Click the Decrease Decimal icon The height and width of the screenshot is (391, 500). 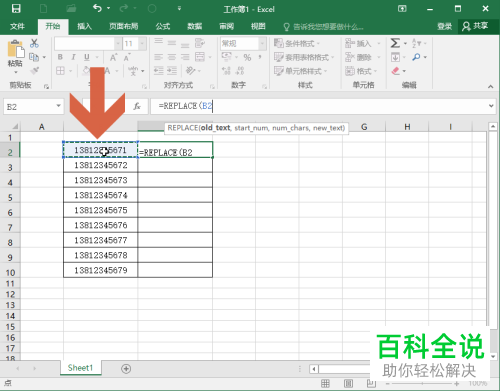(240, 71)
